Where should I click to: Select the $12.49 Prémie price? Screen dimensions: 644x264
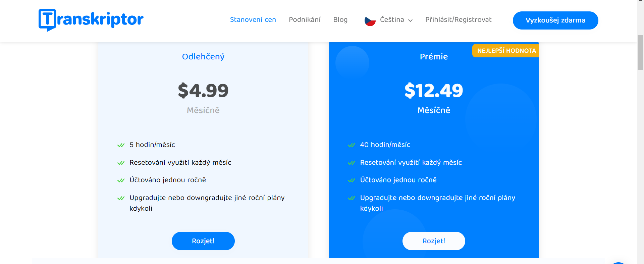pyautogui.click(x=434, y=91)
